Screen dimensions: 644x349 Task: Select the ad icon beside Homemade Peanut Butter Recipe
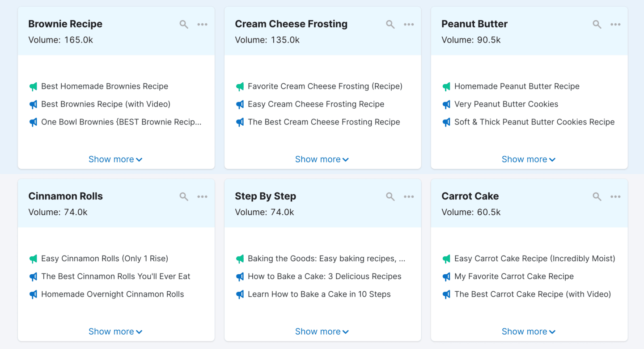pyautogui.click(x=446, y=86)
